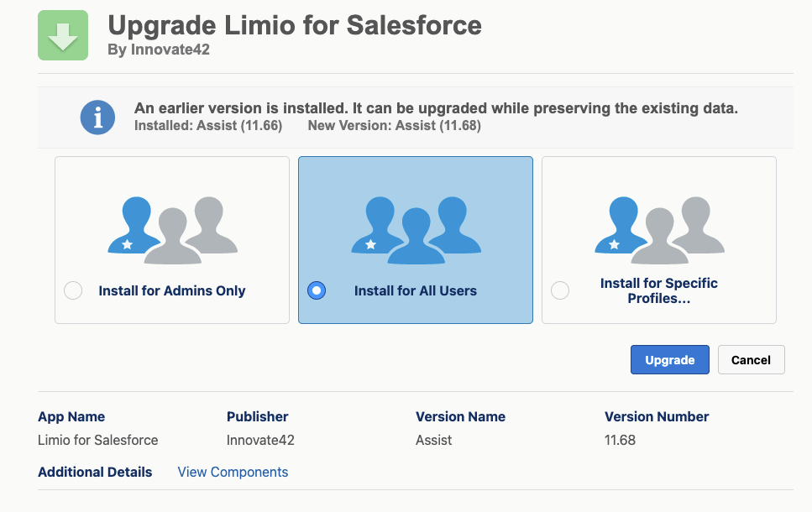Open the View Components link

tap(233, 473)
